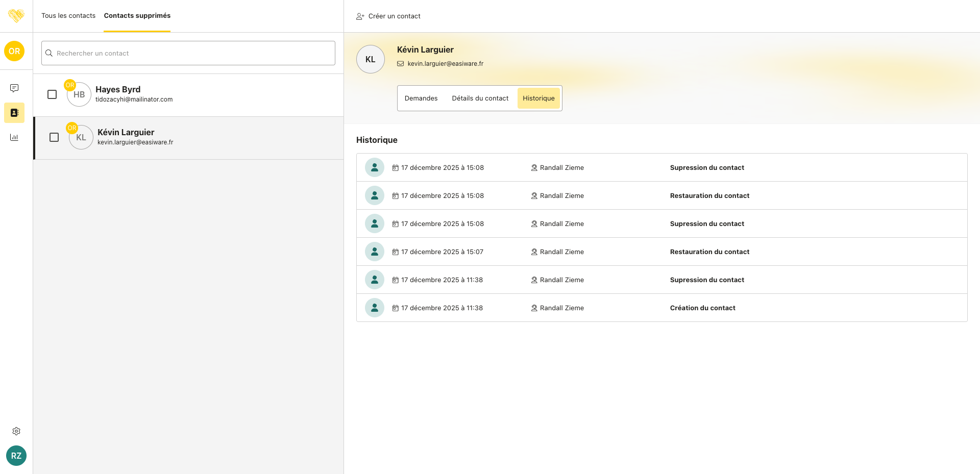Image resolution: width=980 pixels, height=474 pixels.
Task: Open the conversations chat icon in sidebar
Action: click(14, 88)
